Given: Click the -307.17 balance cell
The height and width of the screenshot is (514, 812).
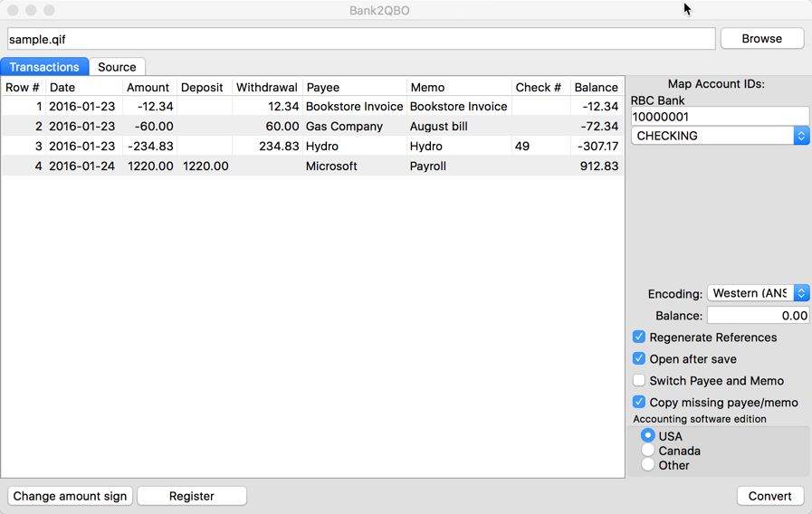Looking at the screenshot, I should point(596,146).
